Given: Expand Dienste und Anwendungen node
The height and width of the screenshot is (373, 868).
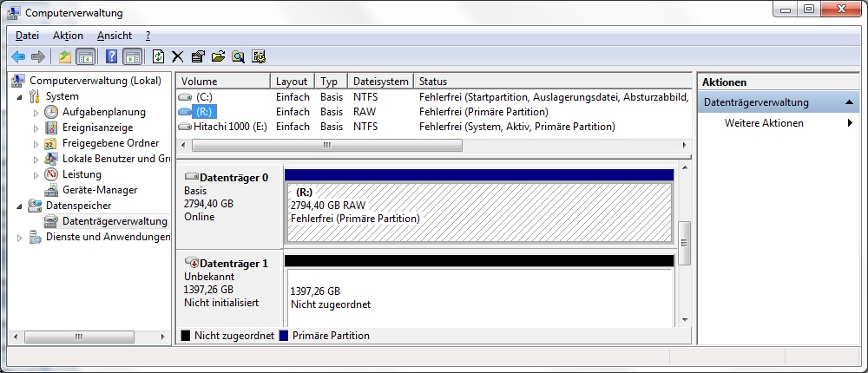Looking at the screenshot, I should tap(21, 238).
